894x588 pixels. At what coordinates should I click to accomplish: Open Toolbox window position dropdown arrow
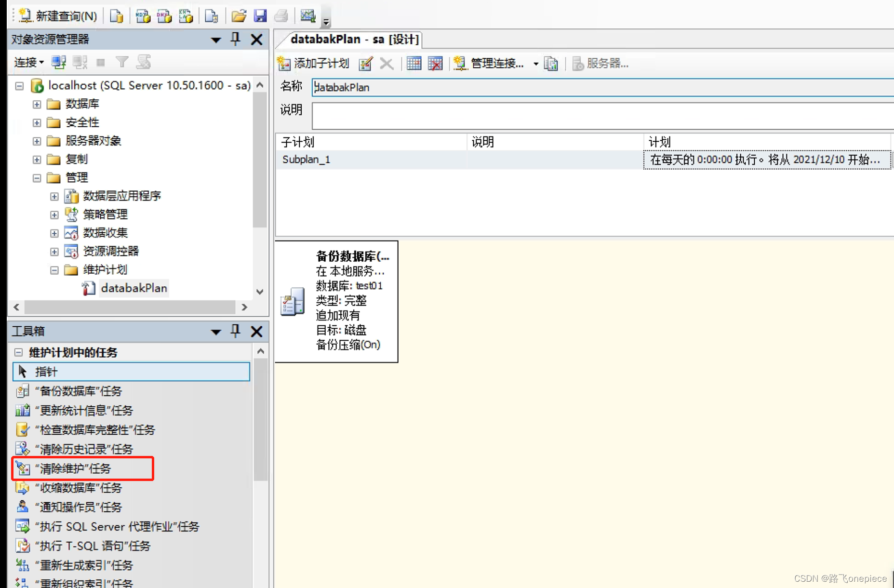216,332
